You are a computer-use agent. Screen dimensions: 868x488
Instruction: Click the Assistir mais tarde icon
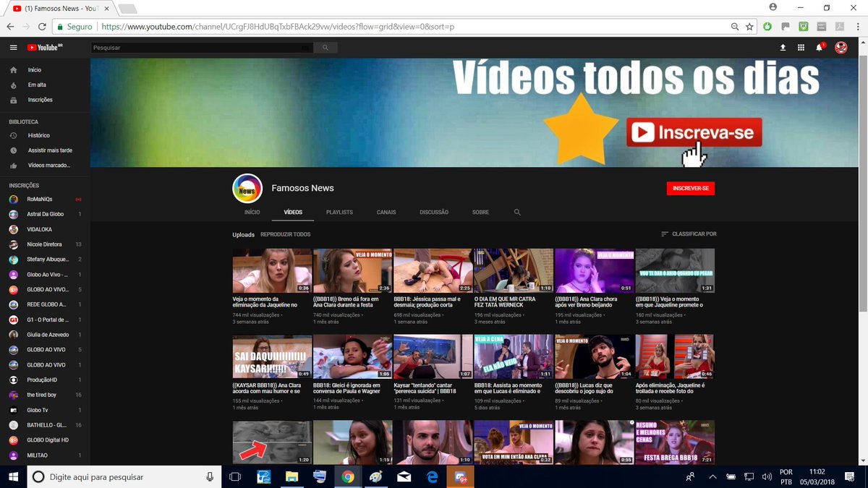point(13,150)
